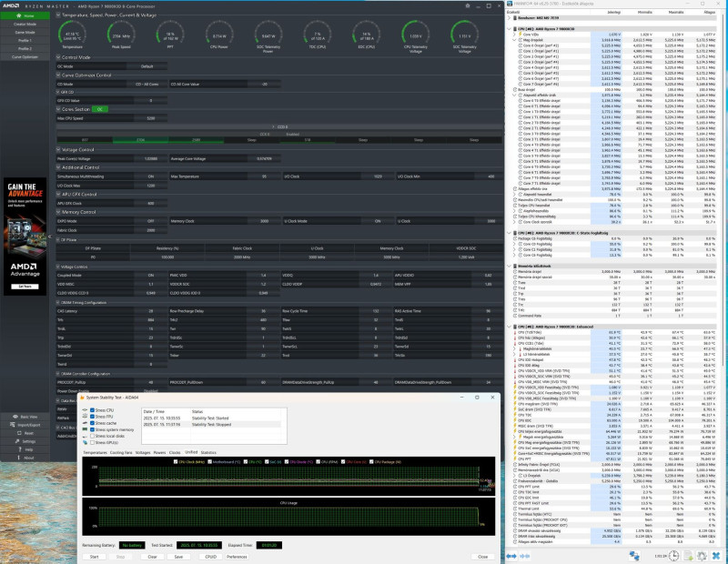
Task: Open the settings gear in Ryzen Master title bar
Action: click(x=468, y=6)
